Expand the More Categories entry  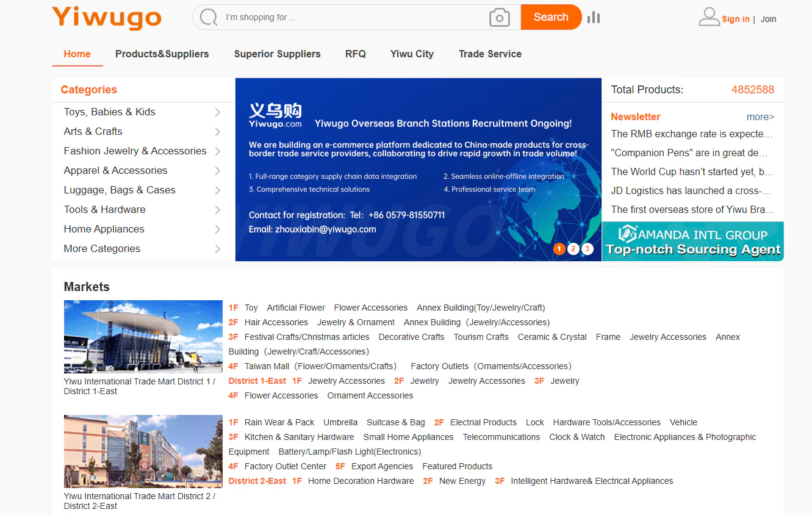tap(217, 249)
